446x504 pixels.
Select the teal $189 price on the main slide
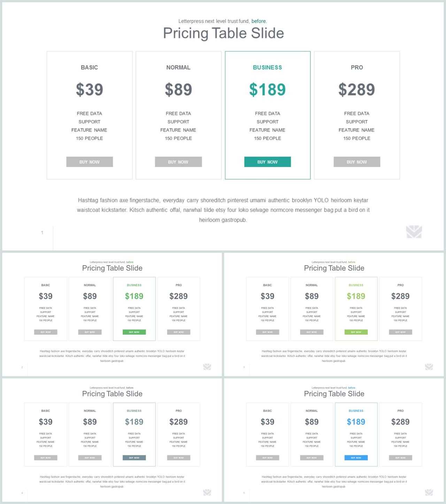[x=267, y=90]
